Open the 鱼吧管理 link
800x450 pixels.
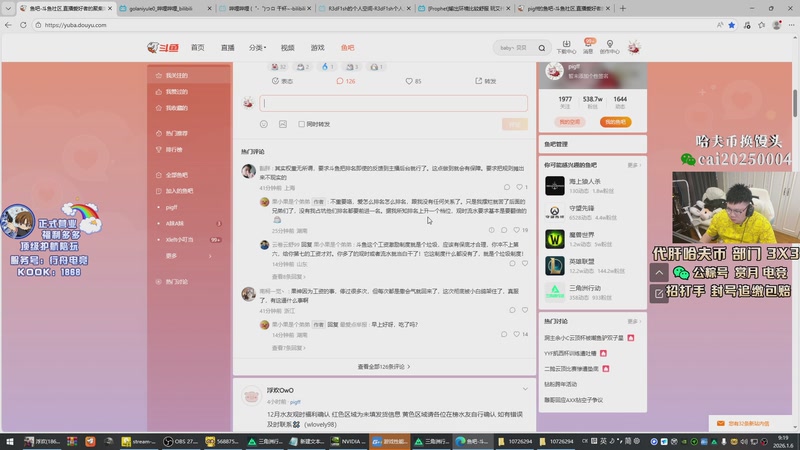556,144
